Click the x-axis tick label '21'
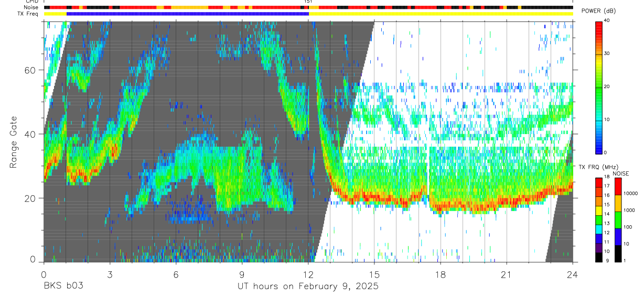The height and width of the screenshot is (297, 644). coord(507,275)
